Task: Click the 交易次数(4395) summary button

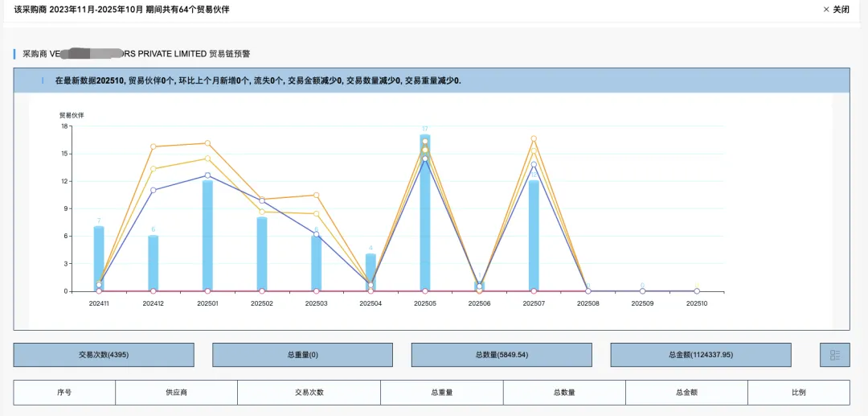Action: click(x=104, y=355)
